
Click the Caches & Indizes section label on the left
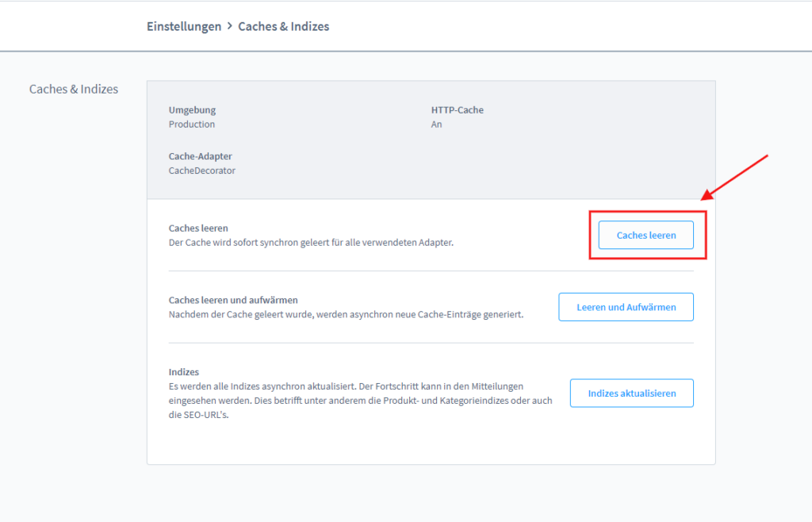[x=74, y=89]
